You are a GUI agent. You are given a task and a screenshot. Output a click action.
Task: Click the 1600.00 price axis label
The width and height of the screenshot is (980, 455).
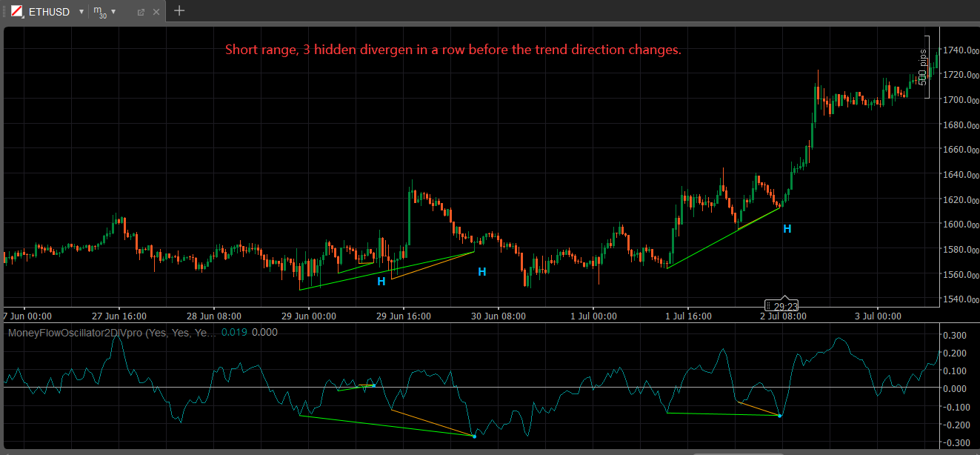coord(960,225)
